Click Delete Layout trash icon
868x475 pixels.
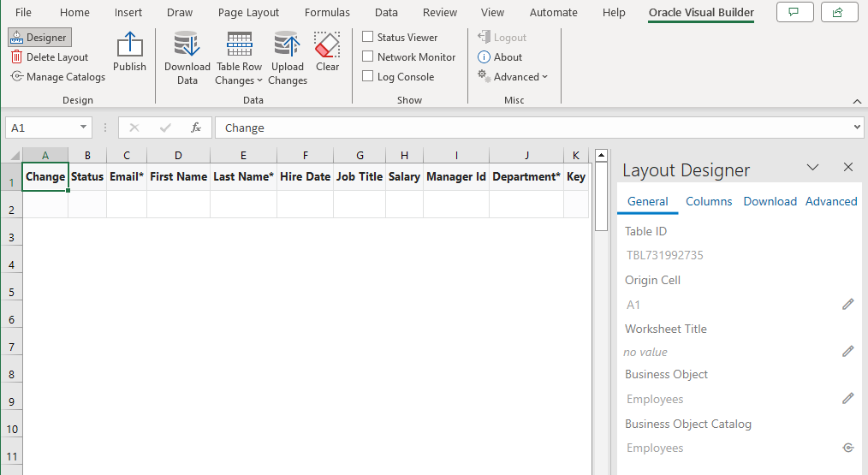(x=16, y=57)
